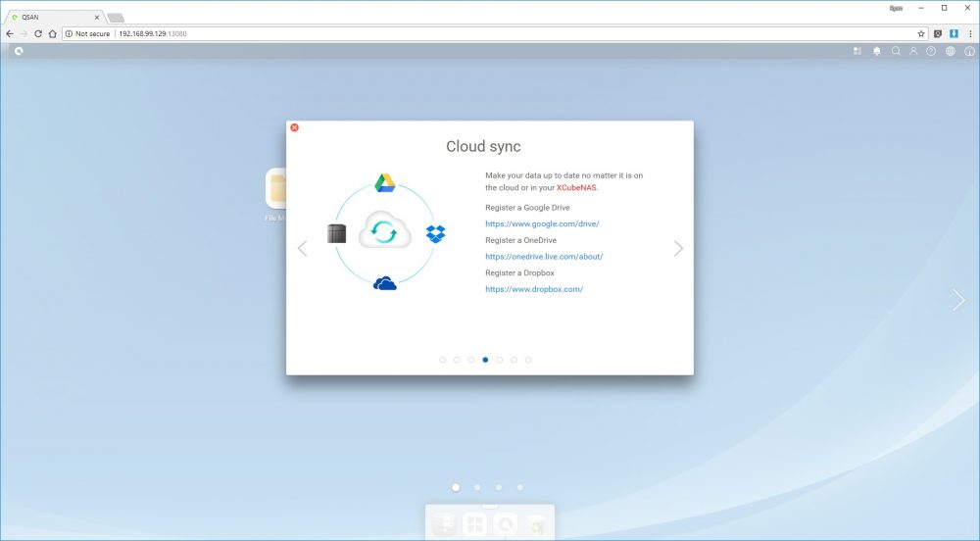980x541 pixels.
Task: Click the Dropbox logo in the diagram
Action: (436, 234)
